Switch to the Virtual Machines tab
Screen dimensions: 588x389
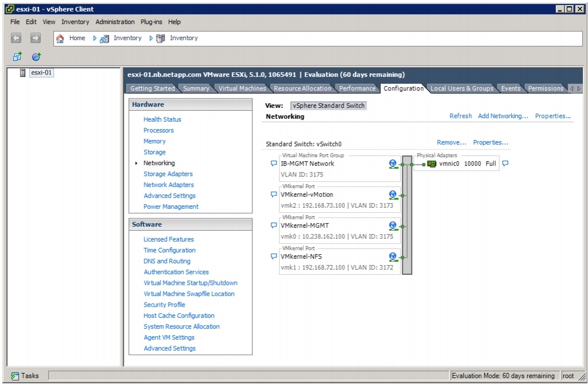coord(242,88)
